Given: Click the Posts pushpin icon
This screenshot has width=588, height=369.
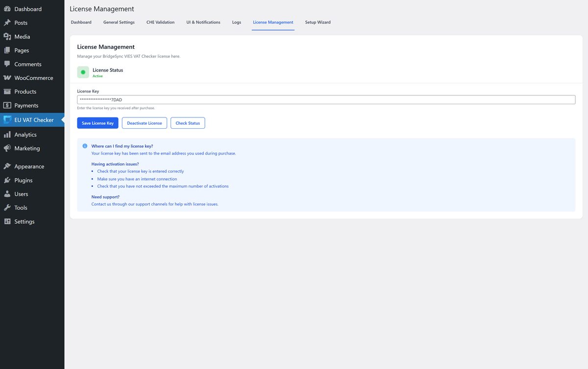Looking at the screenshot, I should pyautogui.click(x=7, y=23).
